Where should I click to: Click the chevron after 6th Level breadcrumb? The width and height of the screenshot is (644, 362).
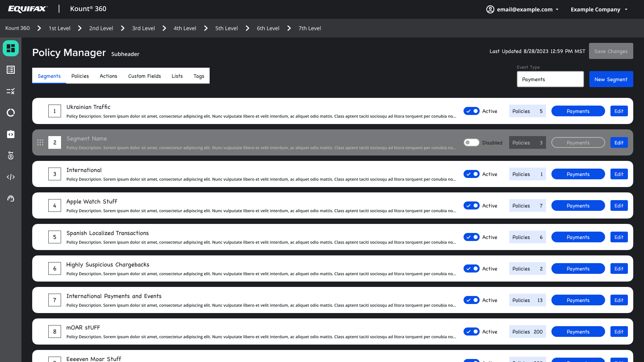click(x=289, y=28)
